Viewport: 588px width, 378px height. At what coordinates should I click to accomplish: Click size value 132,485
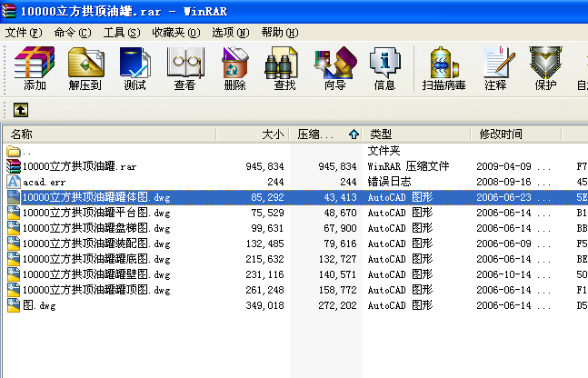[x=264, y=244]
